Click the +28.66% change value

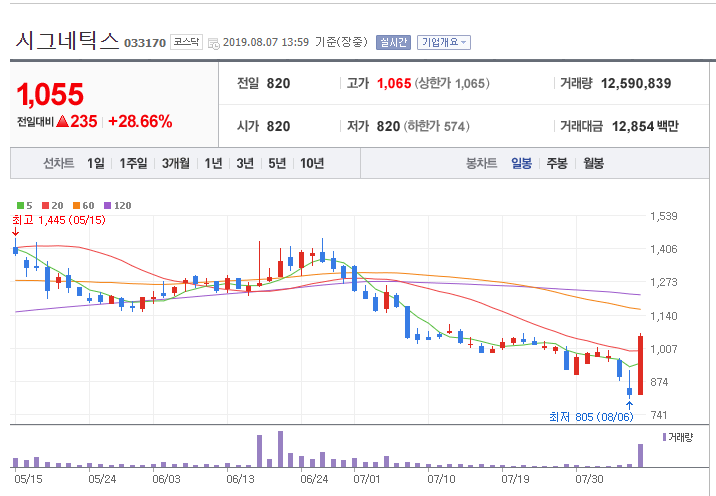(140, 121)
